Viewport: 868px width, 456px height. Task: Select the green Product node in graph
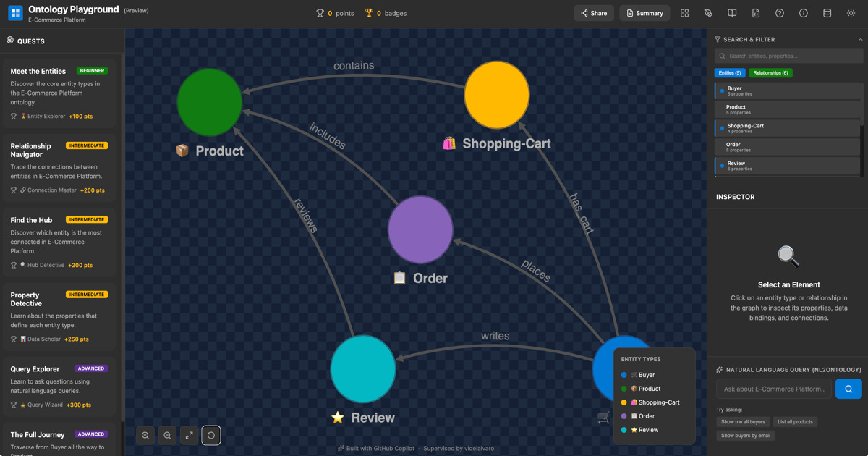(x=210, y=102)
